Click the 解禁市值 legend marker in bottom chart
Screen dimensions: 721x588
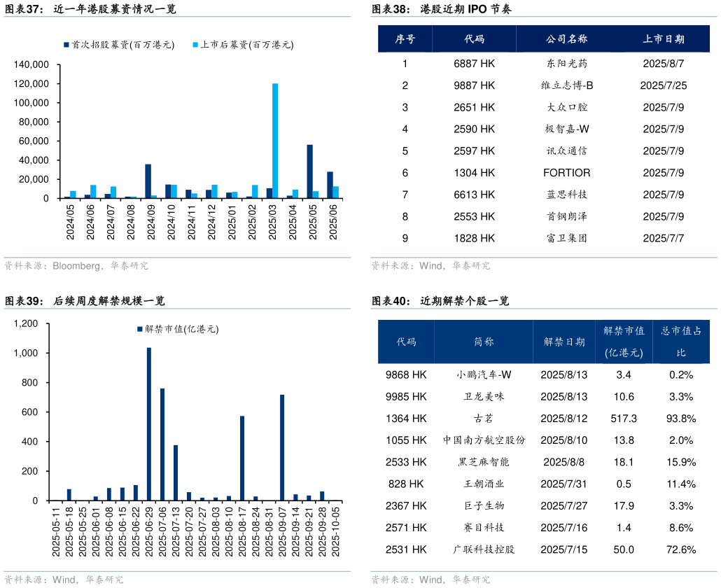coord(139,329)
